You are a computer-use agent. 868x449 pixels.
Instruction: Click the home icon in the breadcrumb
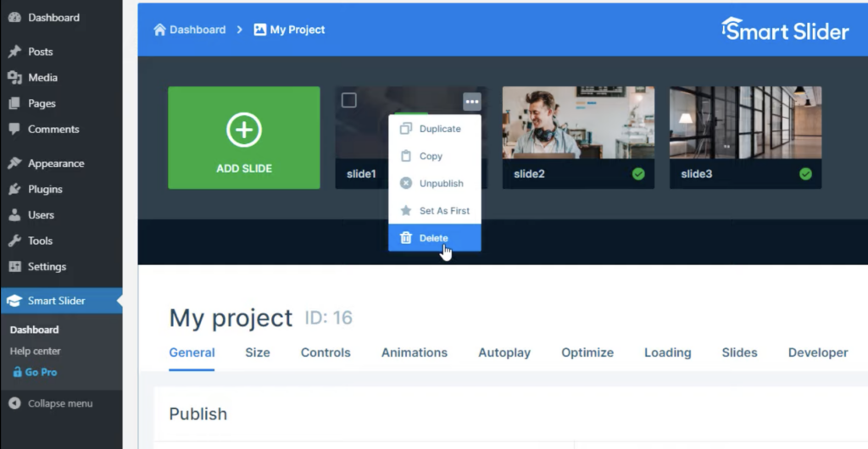coord(159,30)
